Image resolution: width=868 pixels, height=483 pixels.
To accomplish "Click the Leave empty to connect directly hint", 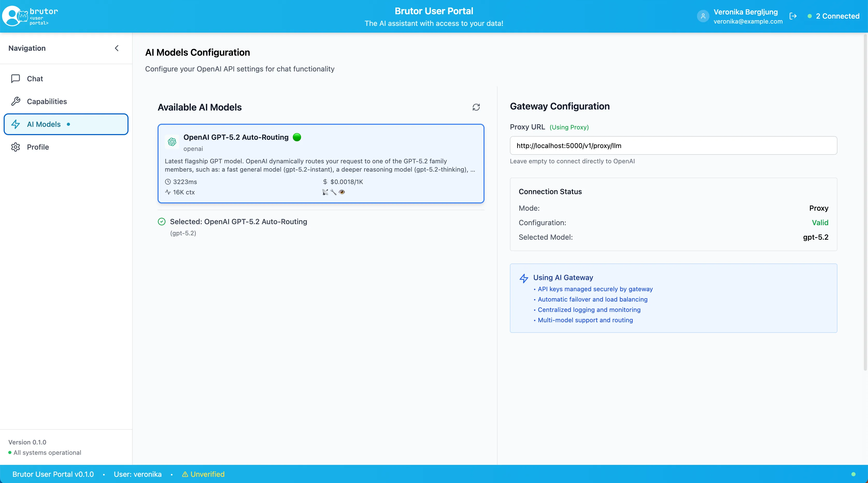I will (572, 161).
